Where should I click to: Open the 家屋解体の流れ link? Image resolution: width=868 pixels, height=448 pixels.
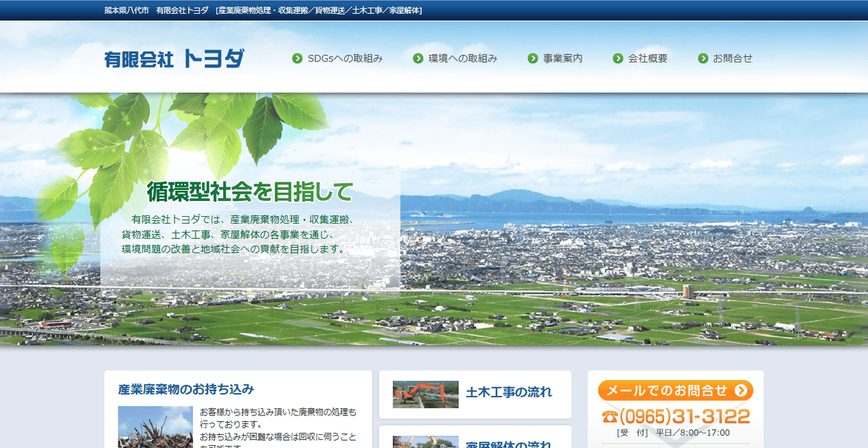(x=509, y=442)
